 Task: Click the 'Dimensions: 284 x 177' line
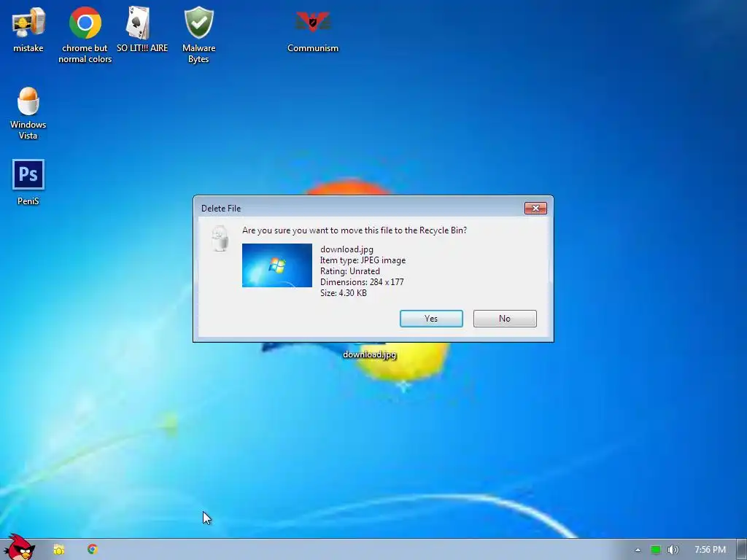pos(362,282)
